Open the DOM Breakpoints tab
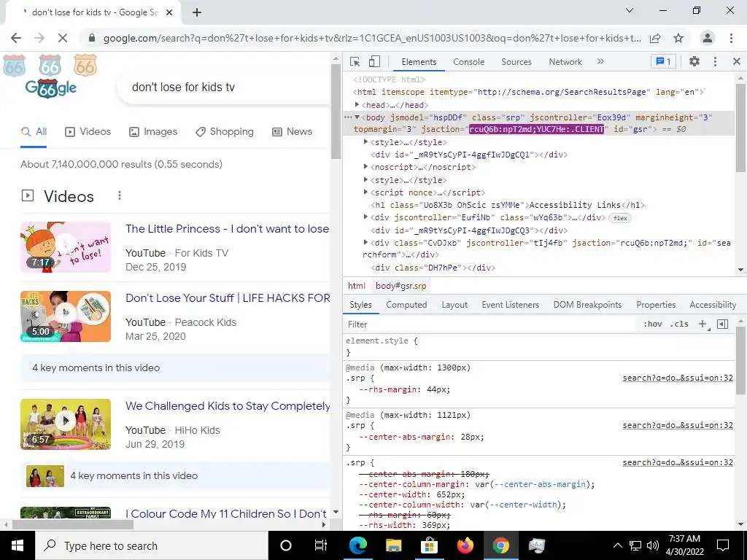Viewport: 747px width, 560px height. tap(587, 305)
